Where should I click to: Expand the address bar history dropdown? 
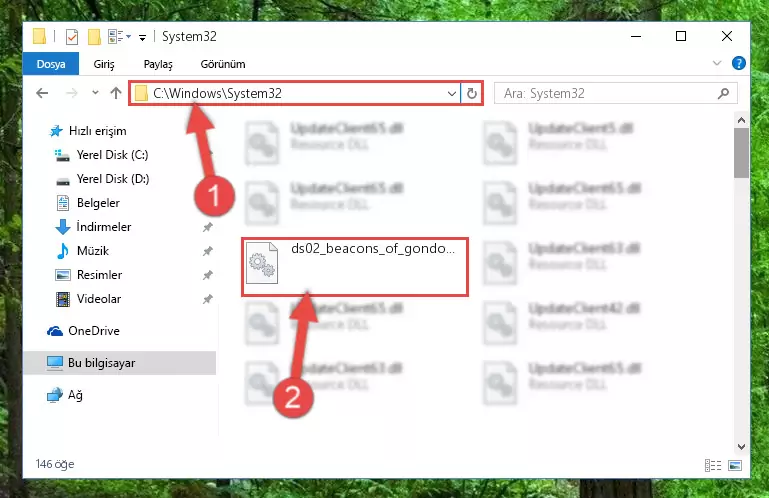tap(452, 93)
